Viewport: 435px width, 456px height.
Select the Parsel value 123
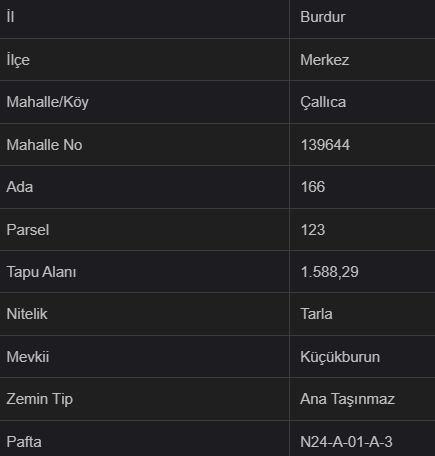coord(313,230)
